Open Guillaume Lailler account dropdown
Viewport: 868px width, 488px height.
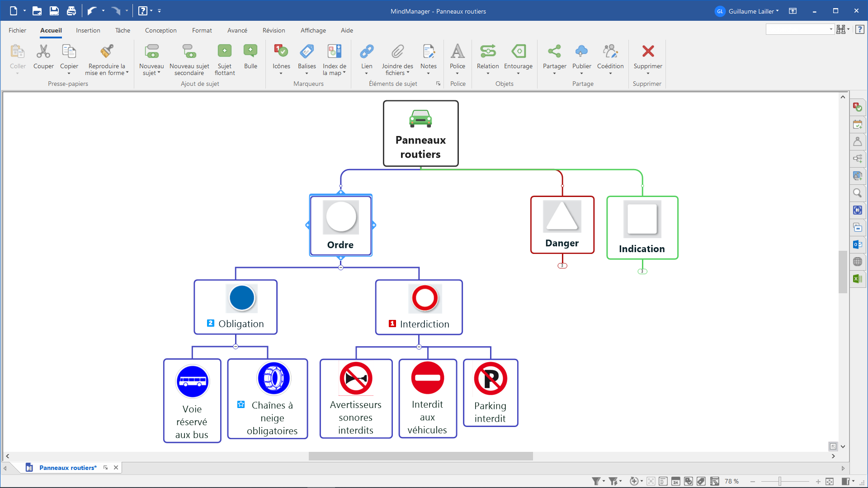click(x=753, y=11)
